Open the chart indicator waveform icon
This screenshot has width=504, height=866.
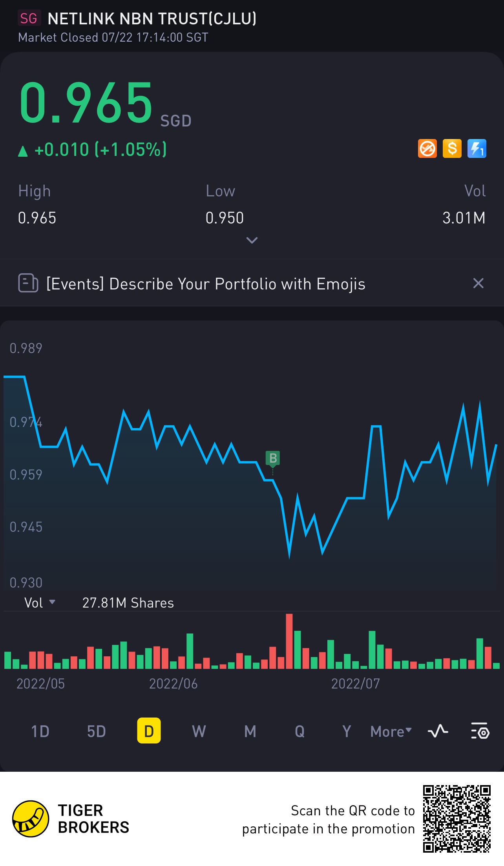pyautogui.click(x=438, y=731)
